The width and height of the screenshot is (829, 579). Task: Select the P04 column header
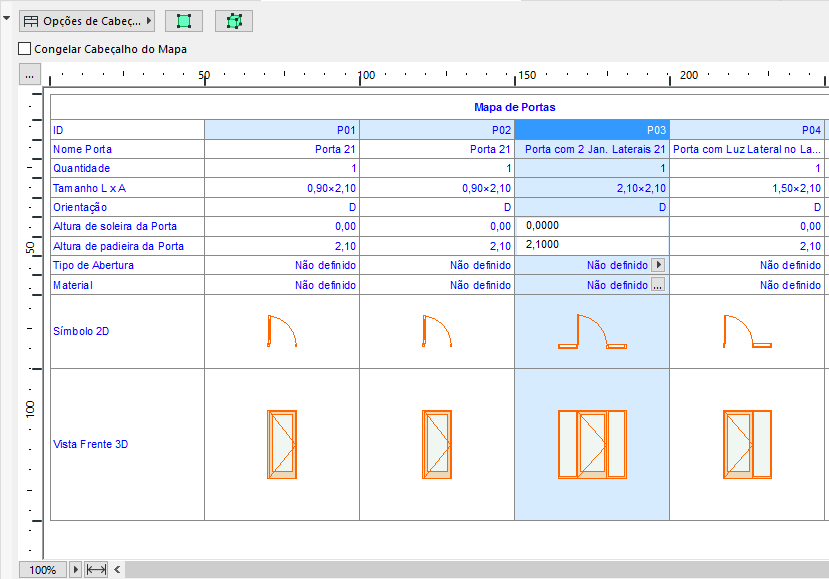748,128
